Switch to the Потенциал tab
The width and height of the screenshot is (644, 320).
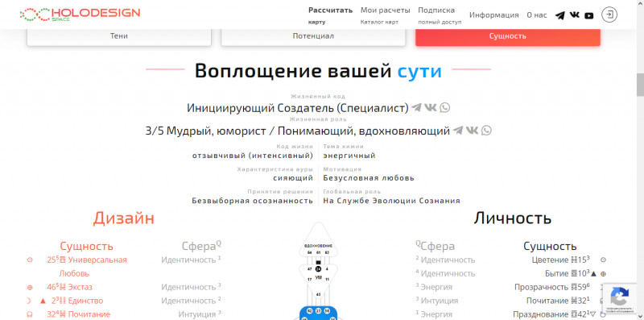313,36
